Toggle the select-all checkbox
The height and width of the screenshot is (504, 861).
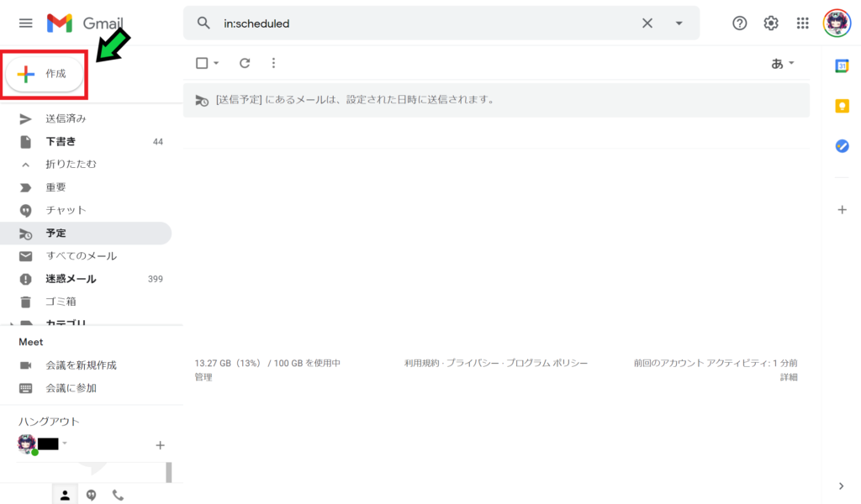coord(202,63)
